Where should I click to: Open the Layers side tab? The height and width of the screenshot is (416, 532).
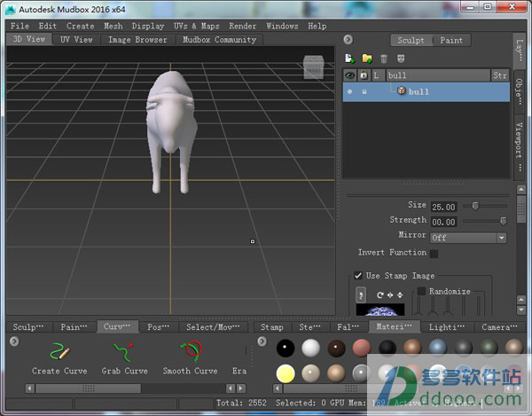click(520, 51)
